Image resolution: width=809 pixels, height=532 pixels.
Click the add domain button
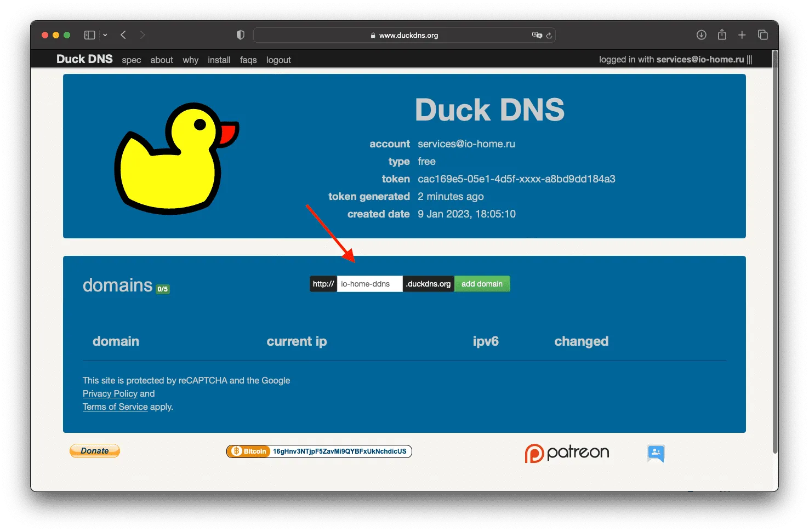coord(482,284)
